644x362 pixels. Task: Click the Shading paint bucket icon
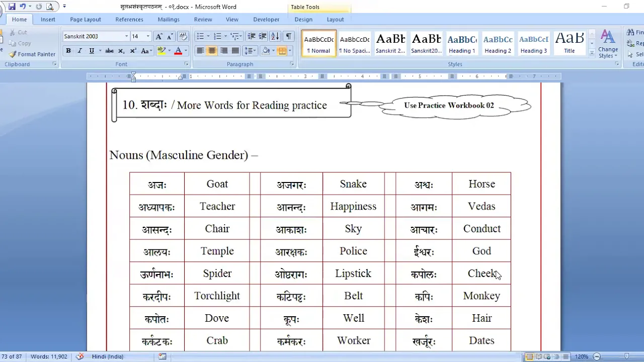click(266, 51)
